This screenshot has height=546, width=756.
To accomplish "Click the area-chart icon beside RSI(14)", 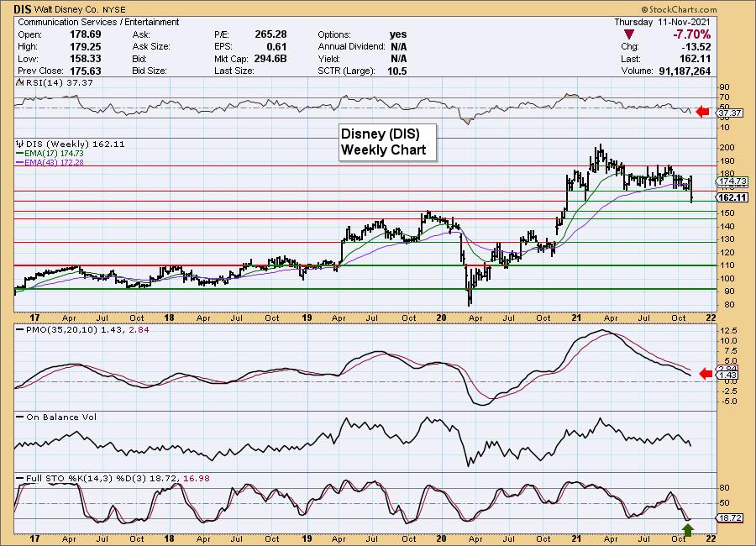I will 21,82.
